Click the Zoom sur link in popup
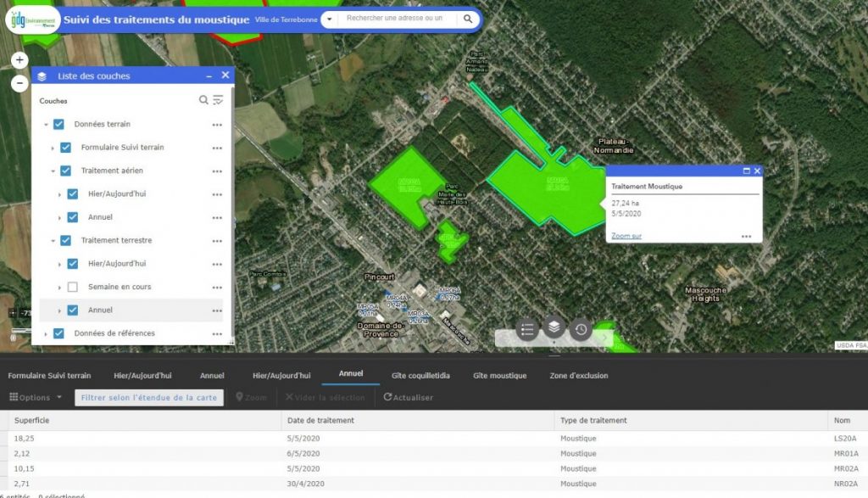This screenshot has width=868, height=498. coord(626,236)
